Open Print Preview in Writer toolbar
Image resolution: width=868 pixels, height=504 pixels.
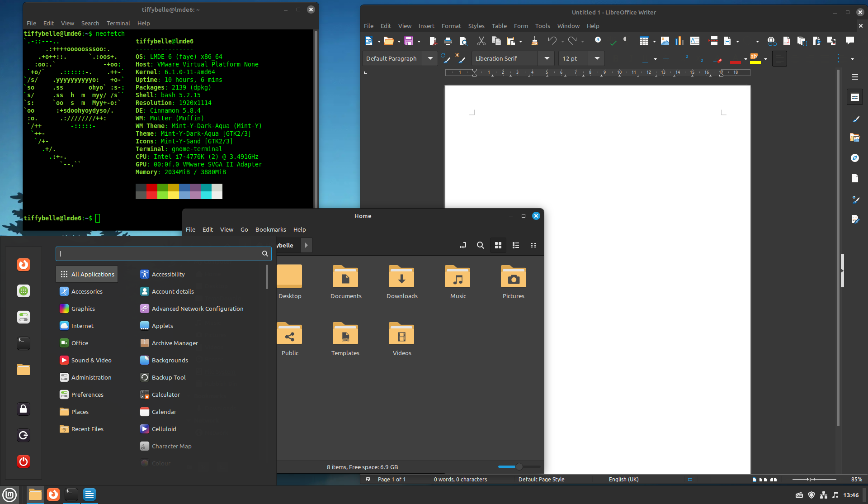(x=463, y=41)
